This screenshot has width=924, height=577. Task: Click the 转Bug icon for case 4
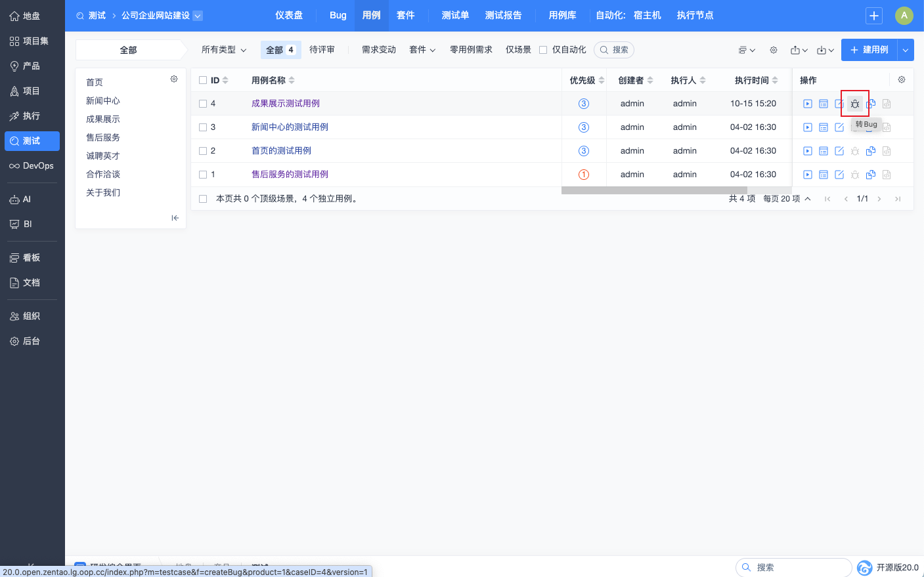pyautogui.click(x=854, y=104)
